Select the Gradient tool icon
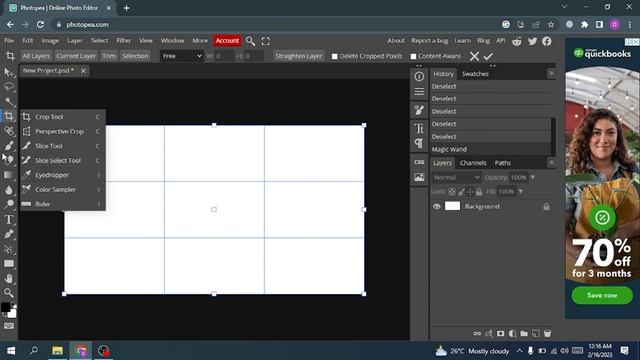 coord(9,175)
